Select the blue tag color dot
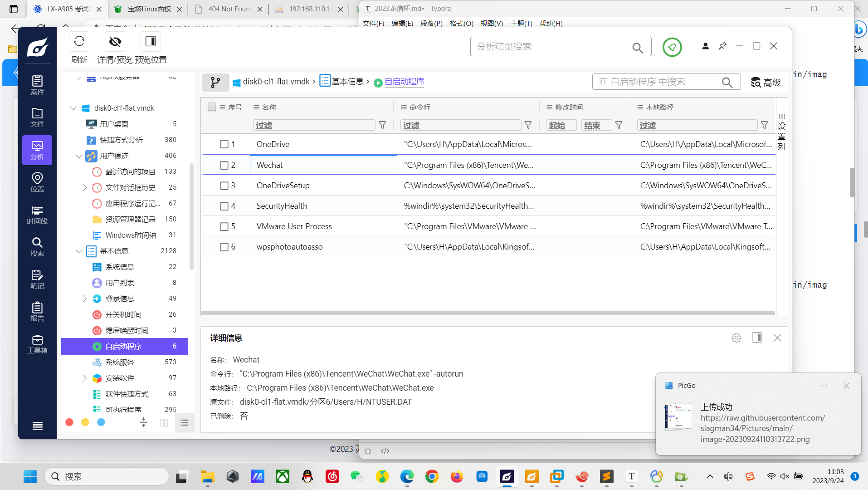 pyautogui.click(x=101, y=422)
